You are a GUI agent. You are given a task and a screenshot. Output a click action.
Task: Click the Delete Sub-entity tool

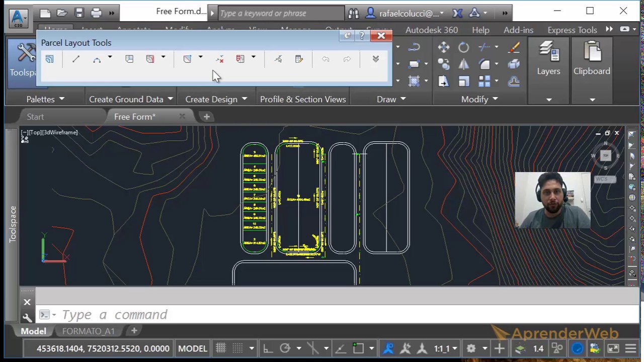pos(220,59)
